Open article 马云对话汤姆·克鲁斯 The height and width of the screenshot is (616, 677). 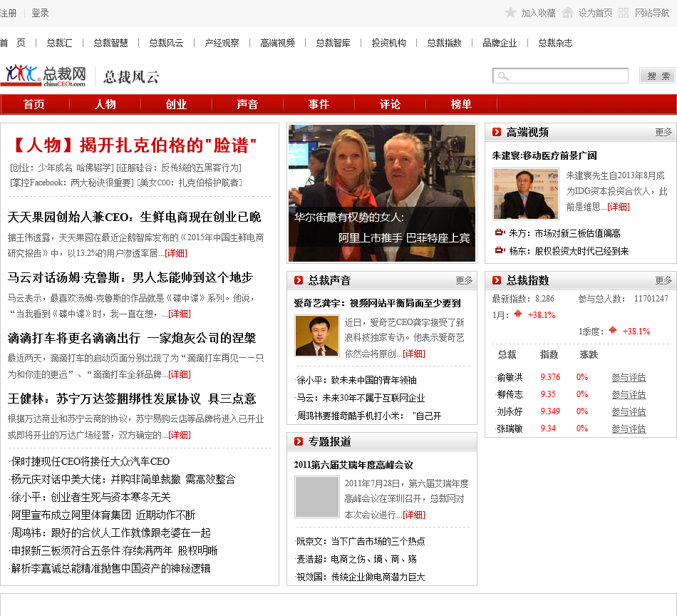pos(130,277)
